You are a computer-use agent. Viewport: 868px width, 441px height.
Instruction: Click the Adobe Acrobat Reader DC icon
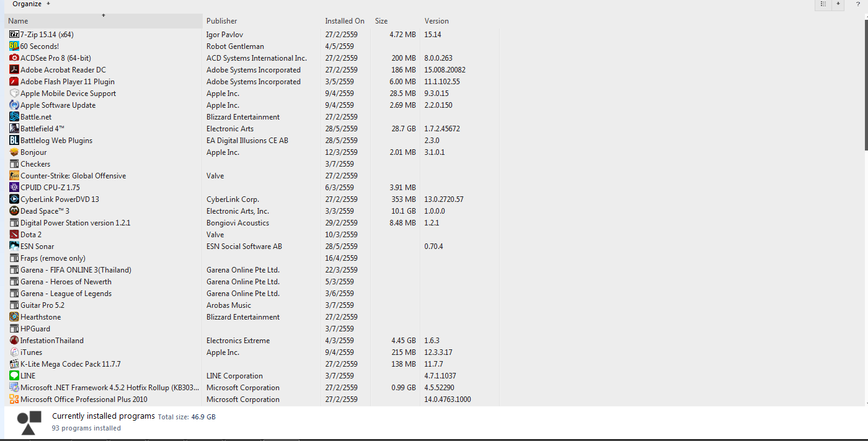click(x=14, y=70)
